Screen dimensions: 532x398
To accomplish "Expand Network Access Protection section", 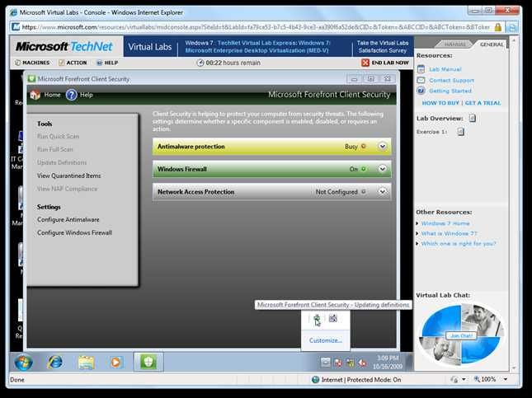I will (x=383, y=191).
